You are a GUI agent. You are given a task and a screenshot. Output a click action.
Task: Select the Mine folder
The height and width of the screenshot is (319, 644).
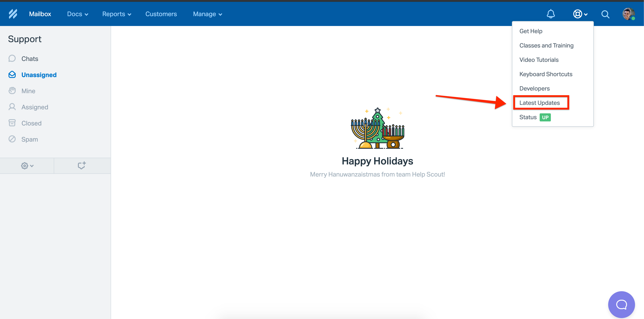pos(28,91)
